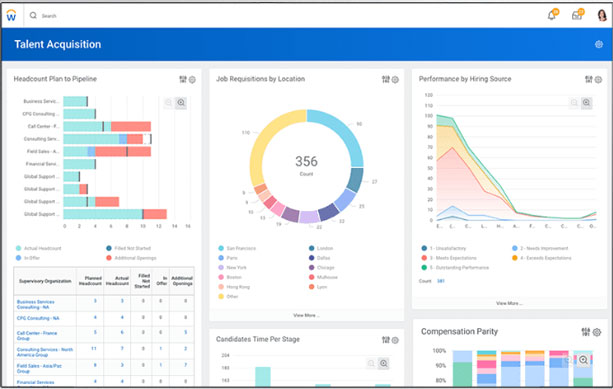
Task: Toggle London legend entry
Action: click(x=321, y=248)
